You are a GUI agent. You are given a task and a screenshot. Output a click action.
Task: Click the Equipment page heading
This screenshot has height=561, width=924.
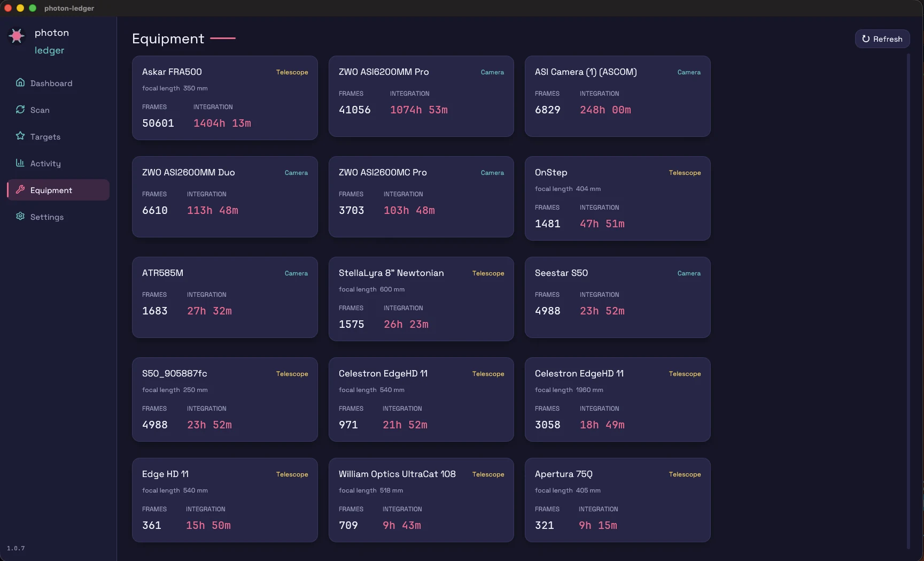pos(168,39)
